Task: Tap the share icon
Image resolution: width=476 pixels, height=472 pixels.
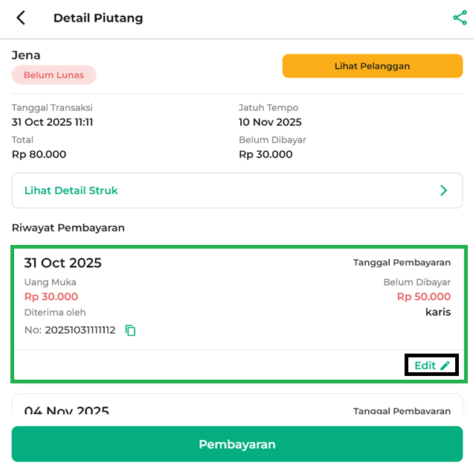Action: pos(460,18)
